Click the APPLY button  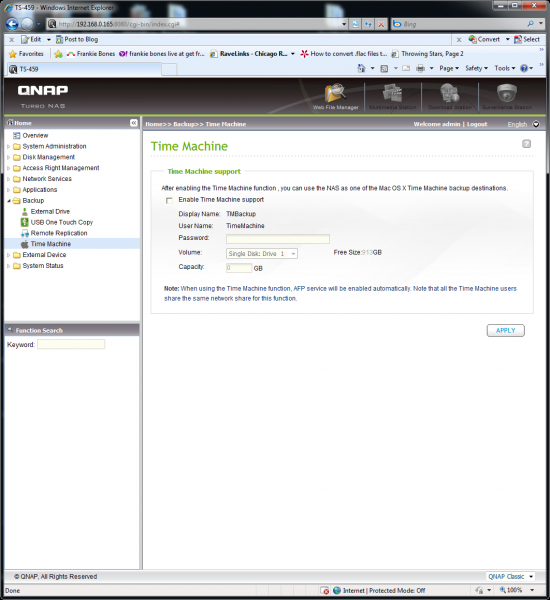506,330
